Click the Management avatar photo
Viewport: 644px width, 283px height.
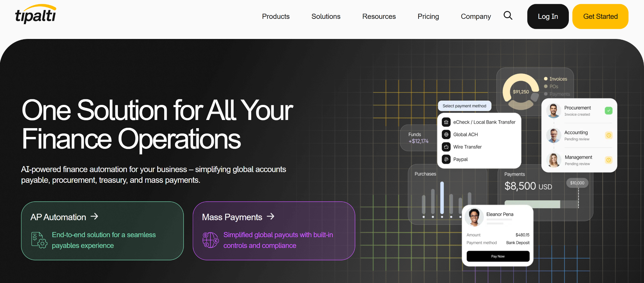(x=554, y=160)
